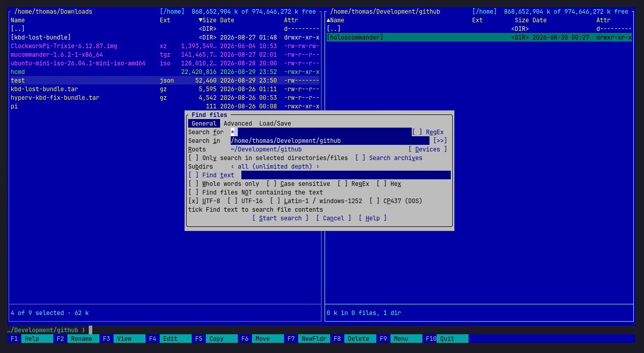Sort left panel by Ext column
This screenshot has height=353, width=644.
[165, 20]
